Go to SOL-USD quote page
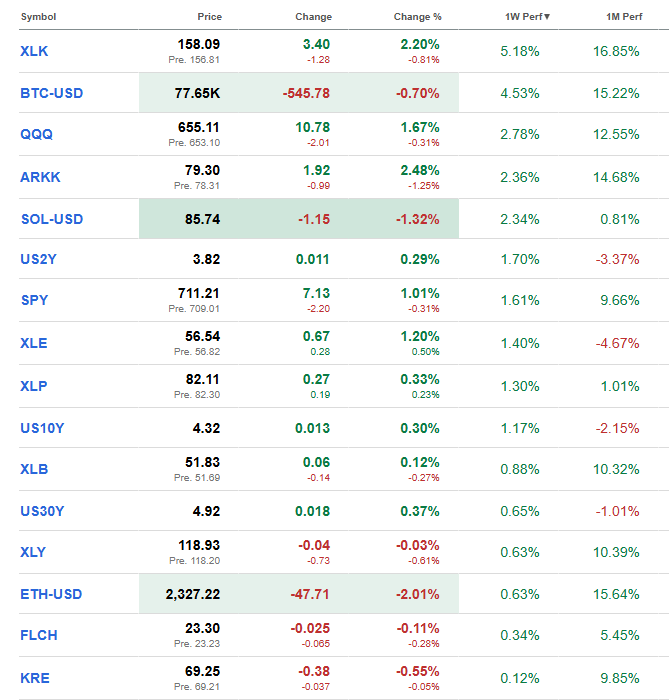669x700 pixels. pyautogui.click(x=52, y=218)
